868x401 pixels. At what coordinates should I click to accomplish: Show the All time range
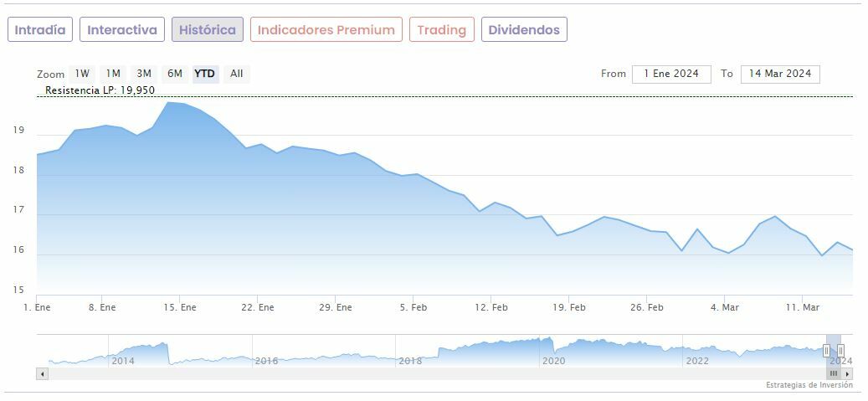tap(237, 74)
